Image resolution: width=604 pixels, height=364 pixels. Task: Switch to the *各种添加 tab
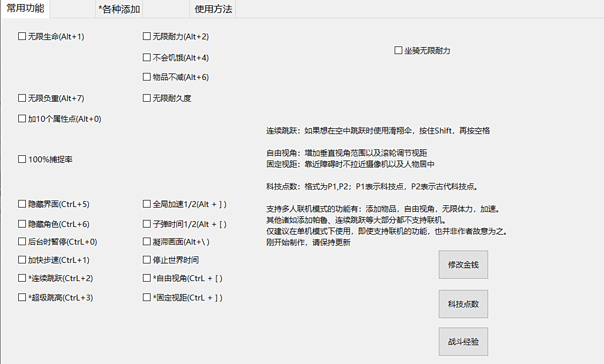pyautogui.click(x=118, y=9)
